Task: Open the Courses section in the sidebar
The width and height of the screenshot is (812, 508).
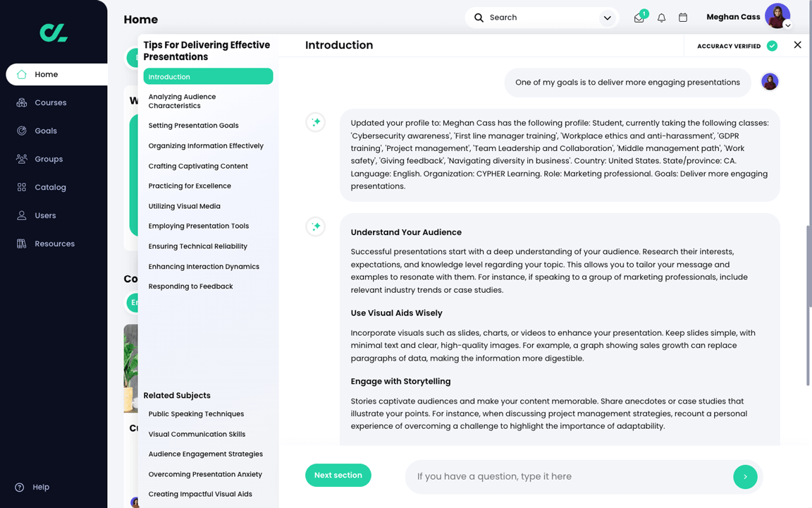Action: [50, 102]
